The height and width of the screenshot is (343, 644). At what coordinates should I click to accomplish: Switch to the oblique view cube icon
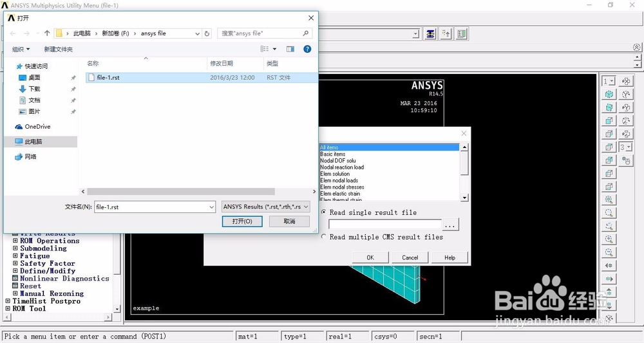[609, 107]
